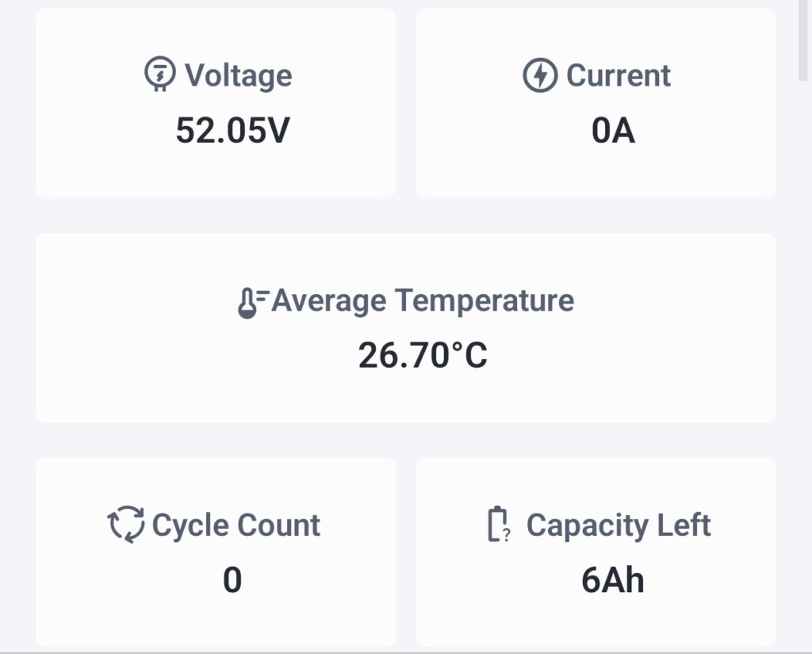
Task: Click the Capacity Left battery icon
Action: tap(499, 525)
